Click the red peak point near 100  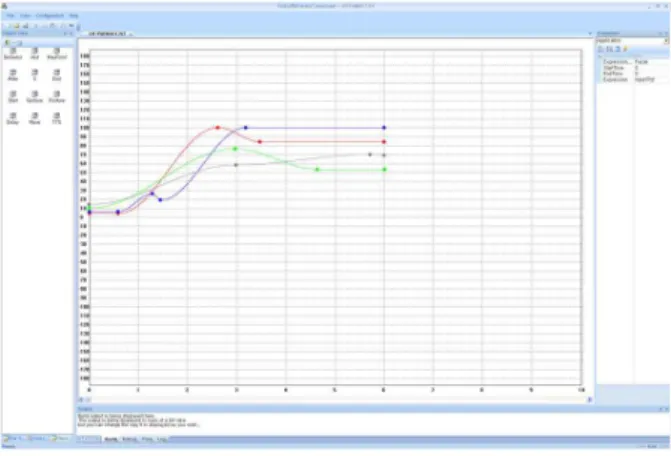[x=218, y=127]
